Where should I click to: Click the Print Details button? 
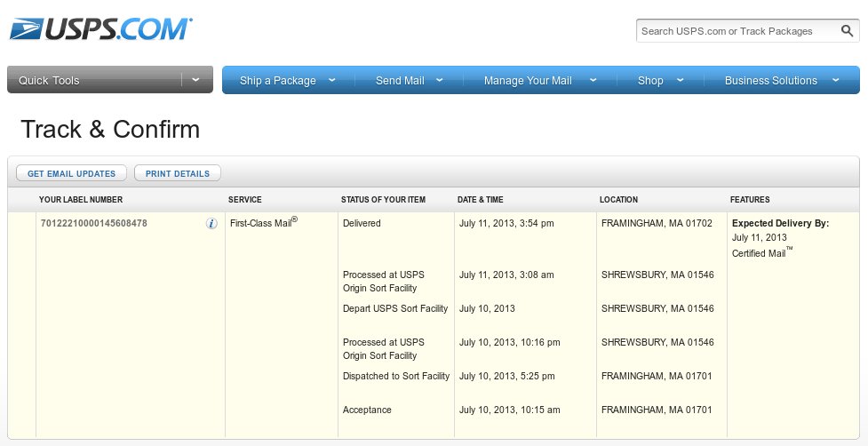coord(178,173)
